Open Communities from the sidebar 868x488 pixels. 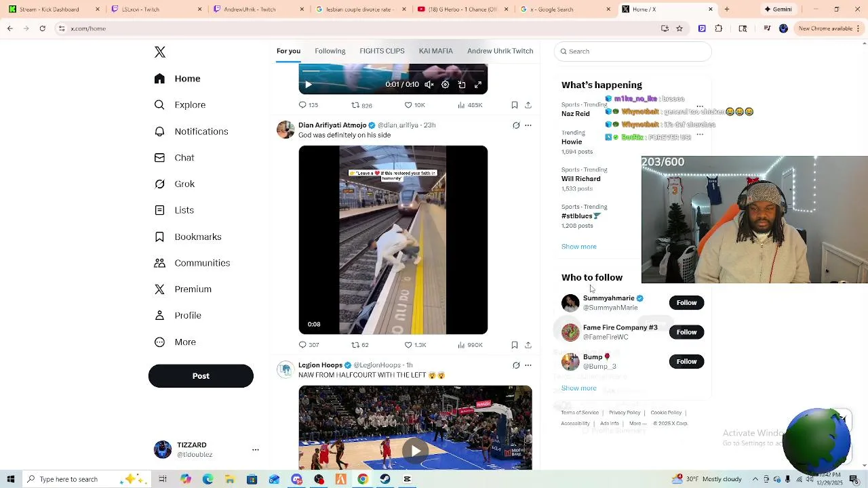pyautogui.click(x=192, y=263)
